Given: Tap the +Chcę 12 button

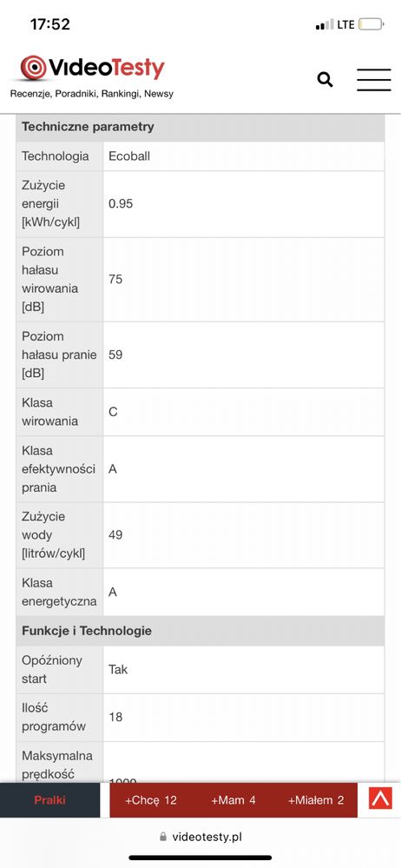Looking at the screenshot, I should click(x=150, y=800).
